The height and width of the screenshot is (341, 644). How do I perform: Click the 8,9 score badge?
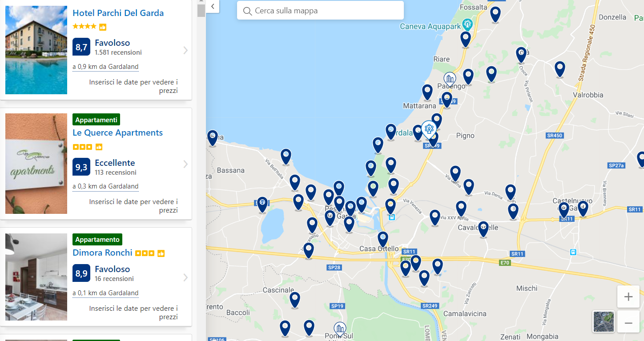click(x=81, y=273)
